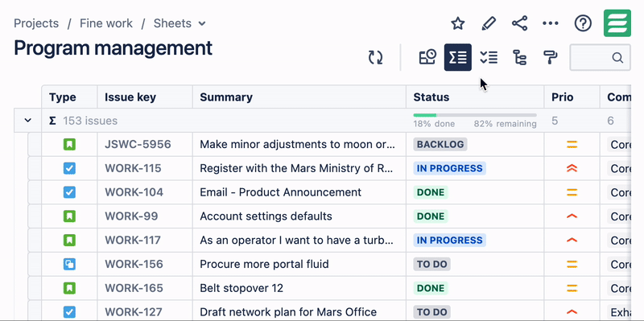This screenshot has height=321, width=644.
Task: Click IN PROGRESS status of WORK-115
Action: (x=450, y=168)
